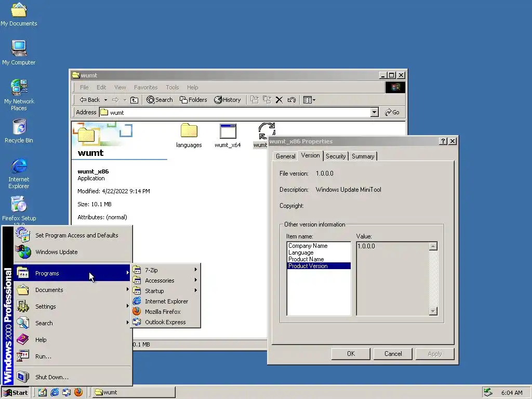Expand the Programs submenu in the Start menu

[x=73, y=273]
